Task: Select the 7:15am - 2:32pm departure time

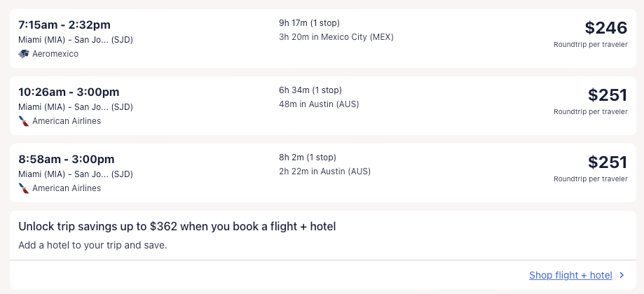Action: click(64, 25)
